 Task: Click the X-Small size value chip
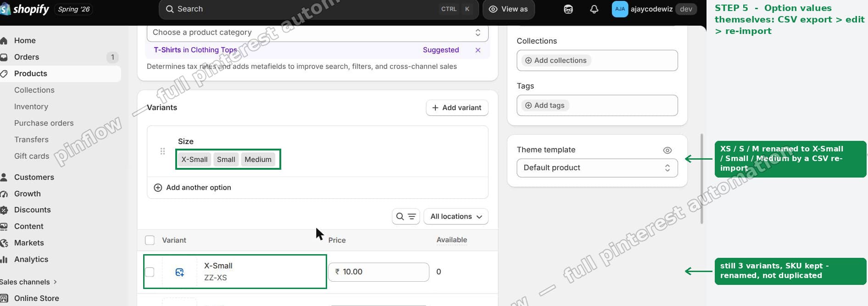pyautogui.click(x=195, y=160)
